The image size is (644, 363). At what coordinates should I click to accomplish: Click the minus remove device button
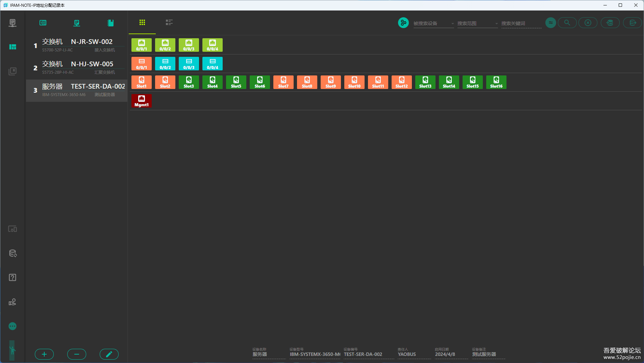click(x=77, y=354)
